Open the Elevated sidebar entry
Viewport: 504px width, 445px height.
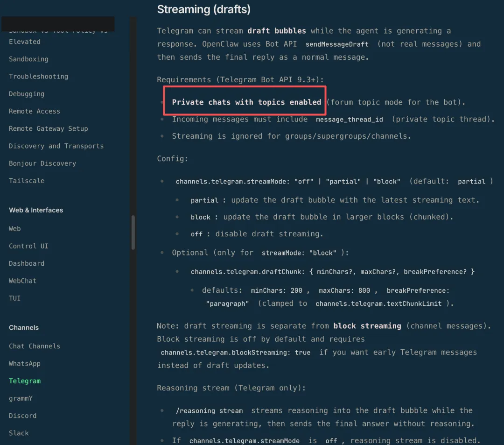tap(24, 42)
